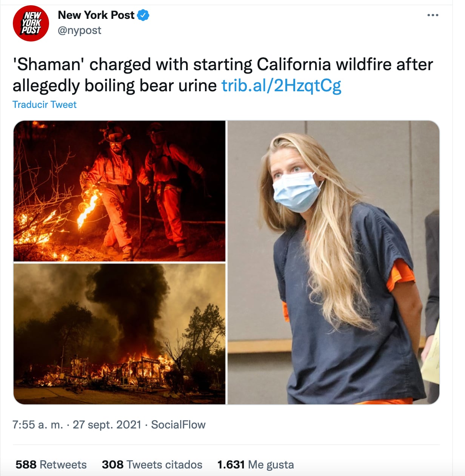
Task: View the 308 Tweets citados
Action: (152, 464)
